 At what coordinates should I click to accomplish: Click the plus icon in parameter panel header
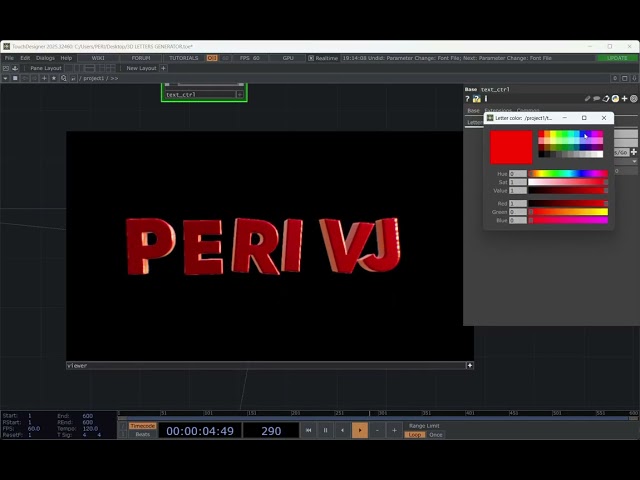click(x=624, y=98)
